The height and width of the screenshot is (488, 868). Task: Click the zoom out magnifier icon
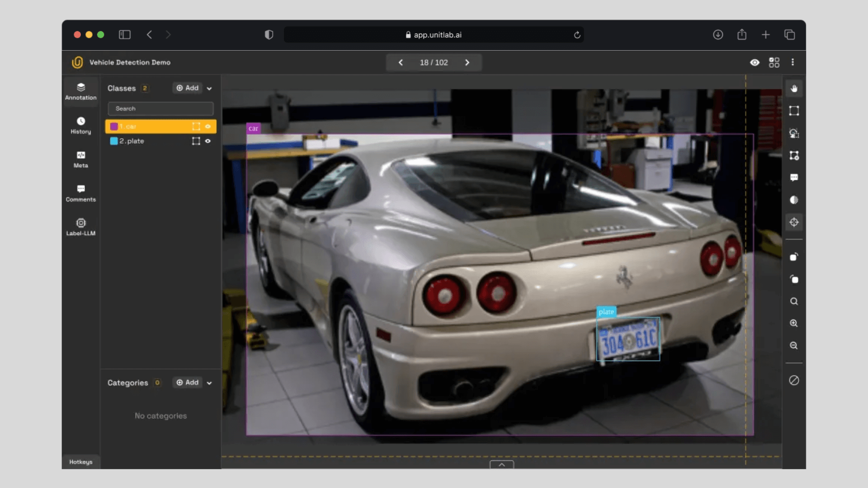pyautogui.click(x=794, y=346)
